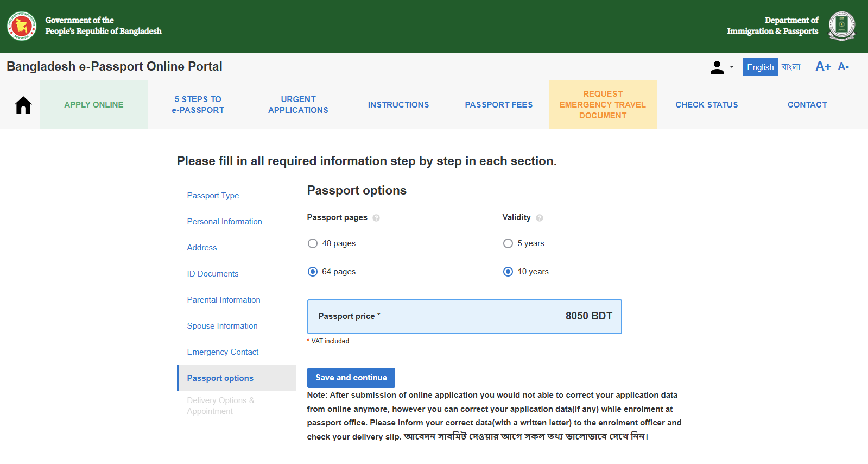Show help tooltip for Passport pages
Image resolution: width=868 pixels, height=464 pixels.
click(376, 218)
